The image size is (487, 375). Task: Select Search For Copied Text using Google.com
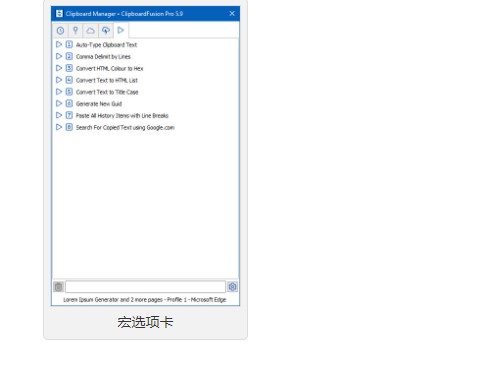[125, 128]
